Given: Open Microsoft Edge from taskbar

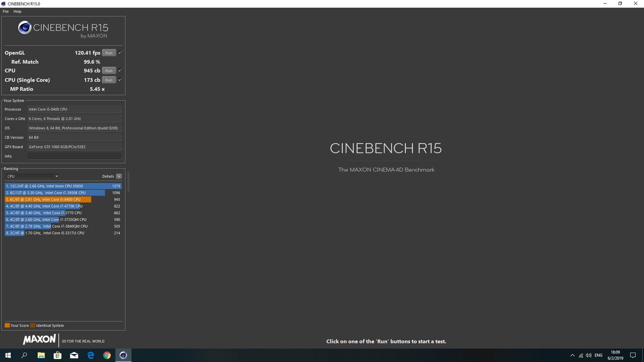Looking at the screenshot, I should (91, 355).
